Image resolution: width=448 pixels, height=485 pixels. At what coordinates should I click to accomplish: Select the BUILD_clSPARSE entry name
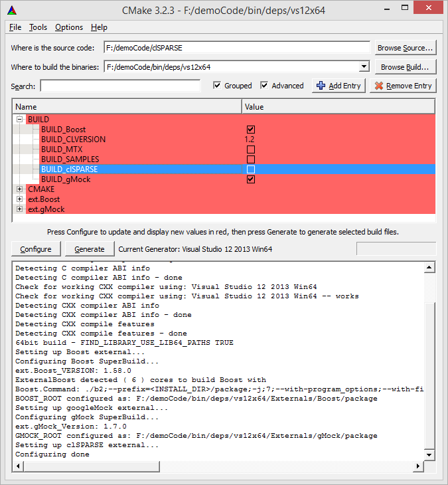point(70,169)
